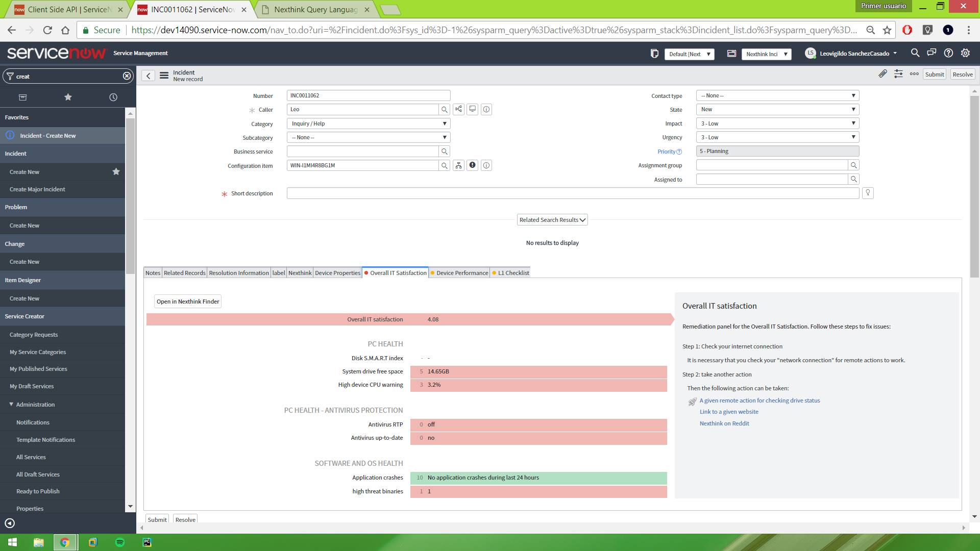
Task: Click the remote action for checking drive status
Action: click(x=759, y=400)
